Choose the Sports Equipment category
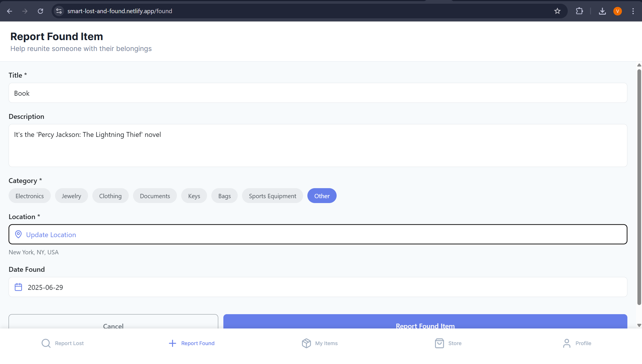 coord(272,196)
